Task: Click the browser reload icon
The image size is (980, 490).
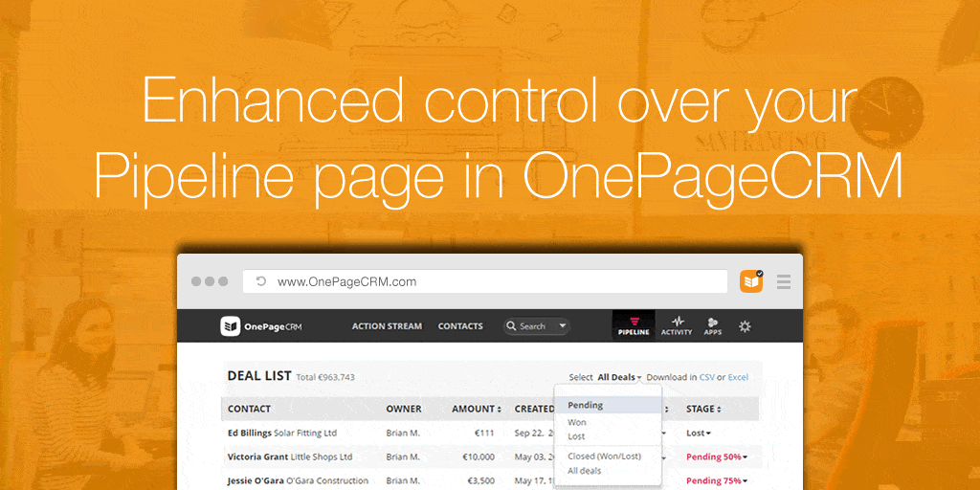Action: (261, 281)
